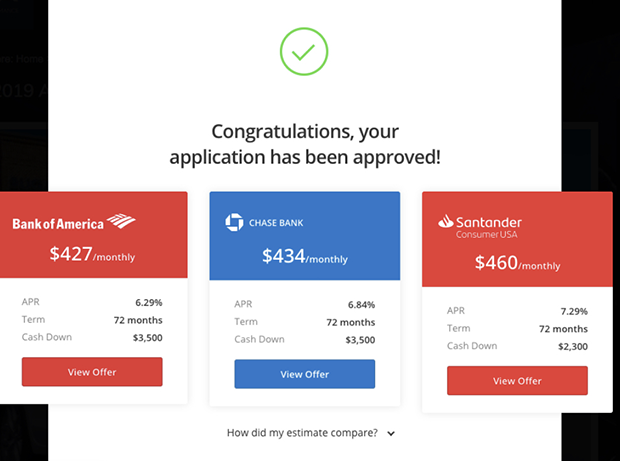
Task: Click the Santander Consumer USA wordmark
Action: pos(488,227)
